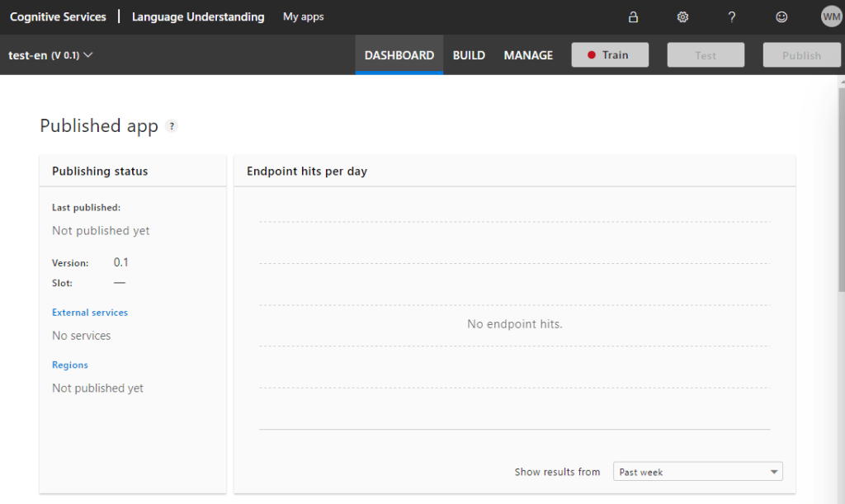The width and height of the screenshot is (845, 504).
Task: Open the External services link
Action: click(90, 313)
